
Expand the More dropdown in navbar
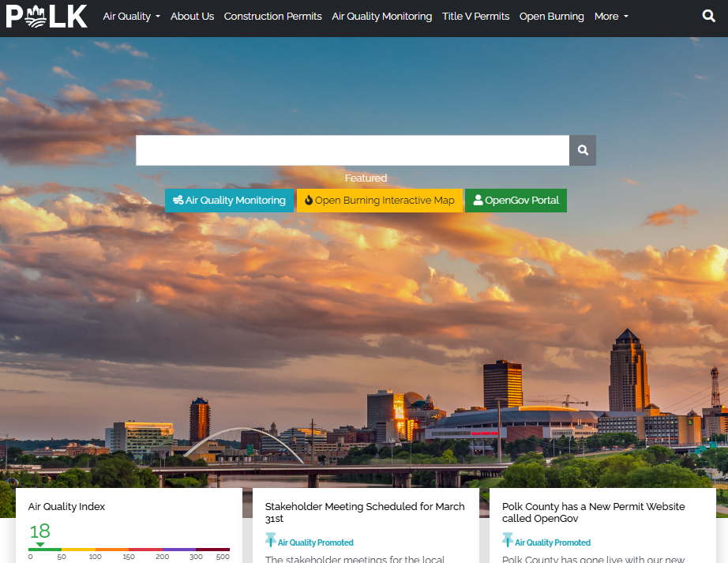click(x=611, y=16)
